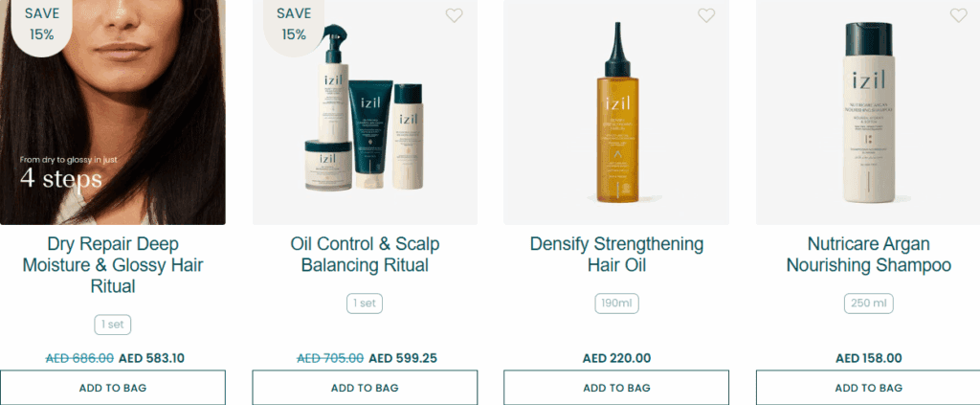Tap wishlist heart on Dry Repair ritual image
This screenshot has height=405, width=980.
pos(203,15)
